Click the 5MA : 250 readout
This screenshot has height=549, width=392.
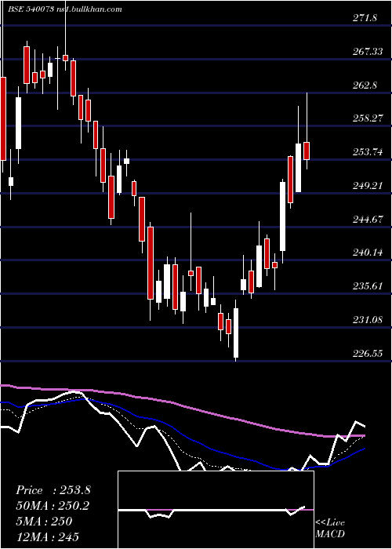(44, 522)
